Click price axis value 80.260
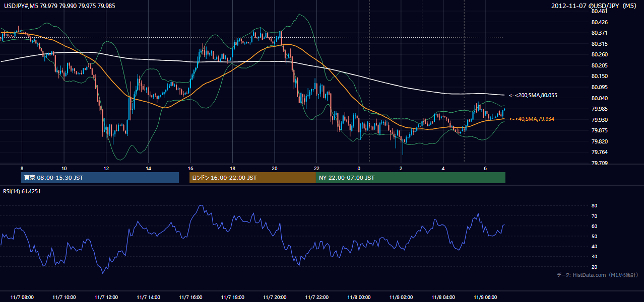Screen dimensions: 644x302 pyautogui.click(x=601, y=54)
